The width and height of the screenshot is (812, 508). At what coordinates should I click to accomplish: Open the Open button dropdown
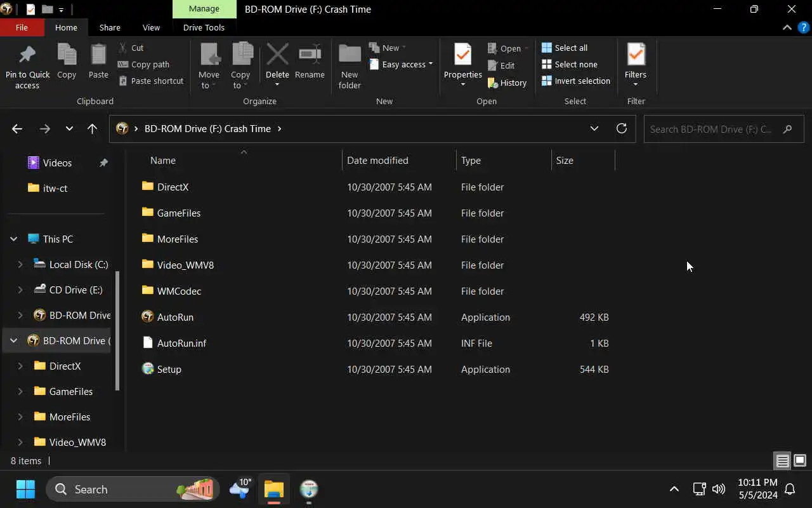click(508, 48)
